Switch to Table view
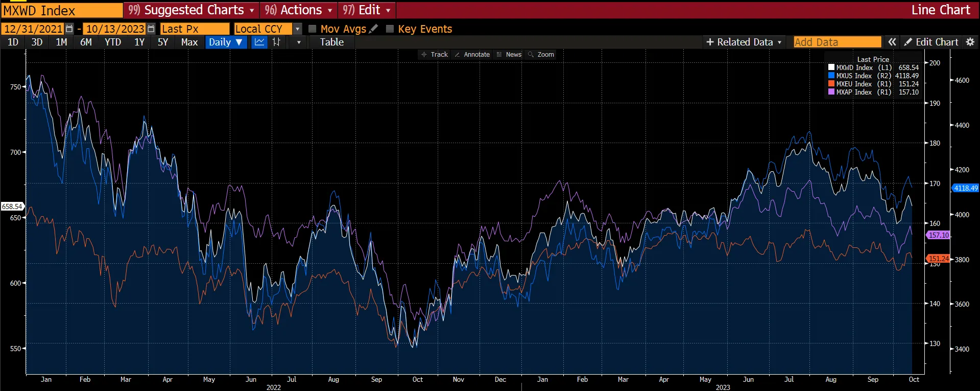 pos(332,42)
